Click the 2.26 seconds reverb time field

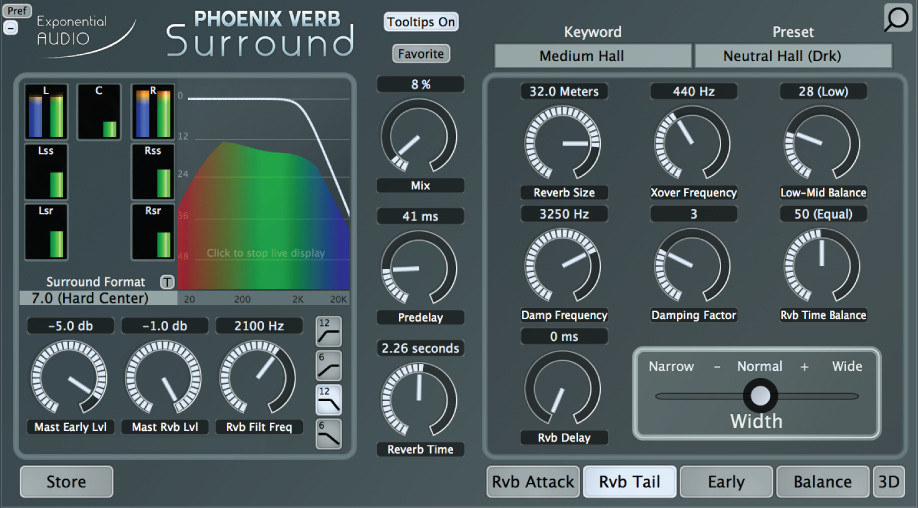[420, 348]
